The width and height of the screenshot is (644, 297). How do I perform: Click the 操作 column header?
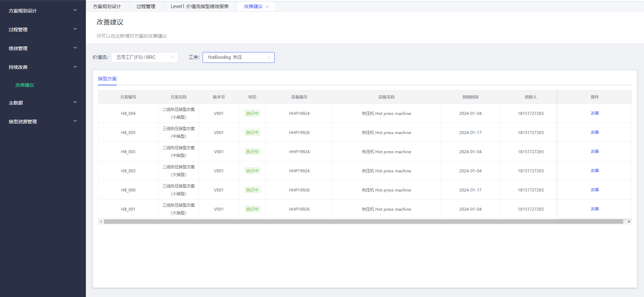click(x=595, y=97)
